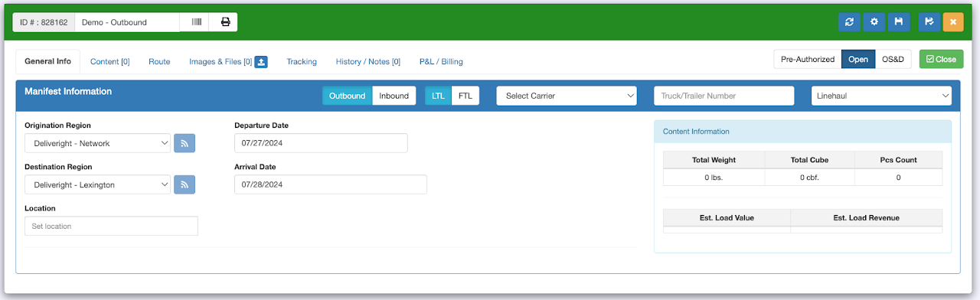
Task: Click the Total Weight column header
Action: pyautogui.click(x=714, y=160)
